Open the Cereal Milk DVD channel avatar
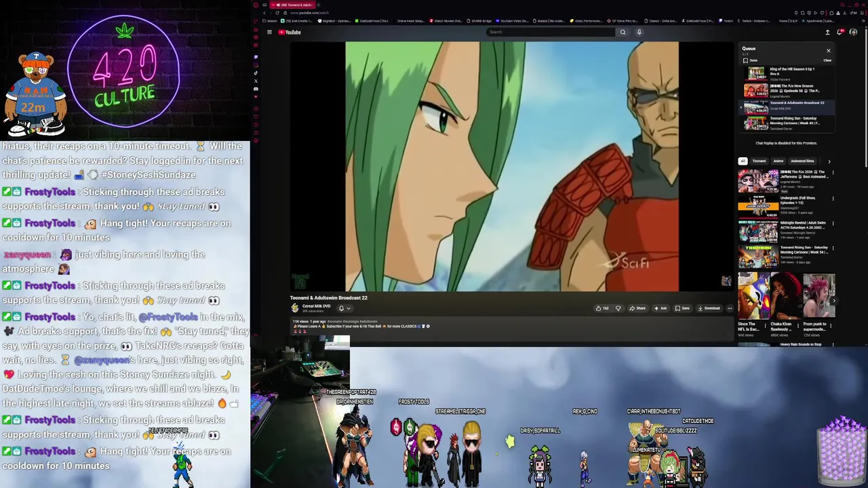The width and height of the screenshot is (868, 488). (295, 308)
